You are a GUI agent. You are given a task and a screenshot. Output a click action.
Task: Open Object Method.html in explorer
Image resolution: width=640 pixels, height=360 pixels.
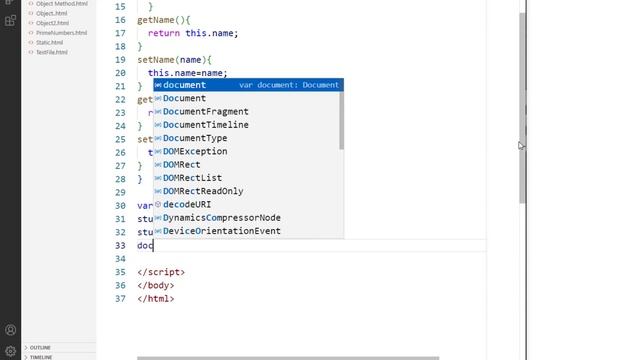(61, 4)
